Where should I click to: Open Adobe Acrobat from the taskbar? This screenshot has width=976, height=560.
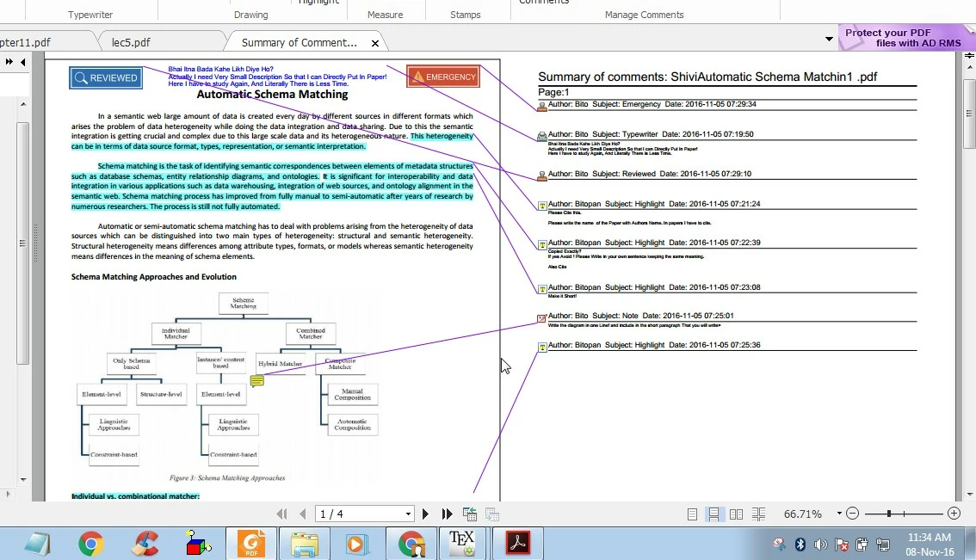[x=517, y=545]
